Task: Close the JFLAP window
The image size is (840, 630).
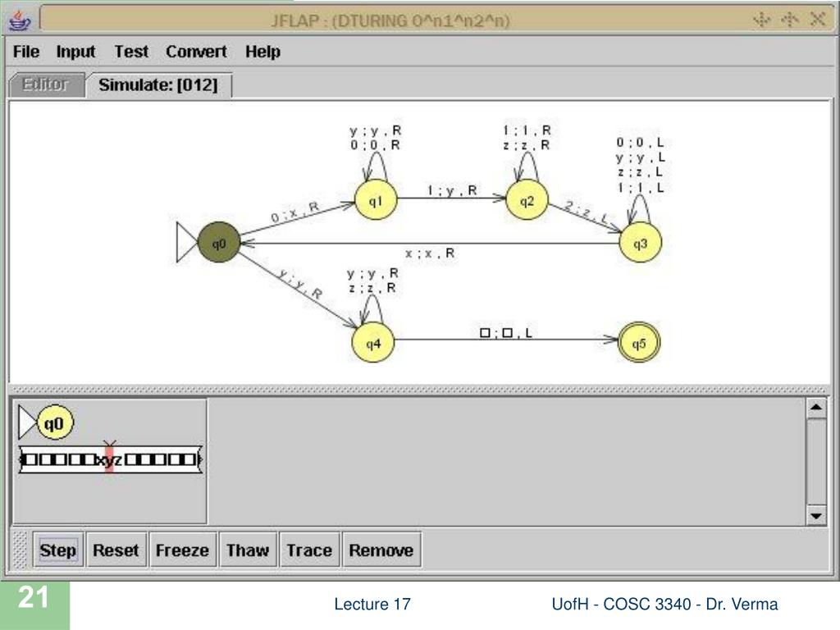Action: click(x=818, y=20)
